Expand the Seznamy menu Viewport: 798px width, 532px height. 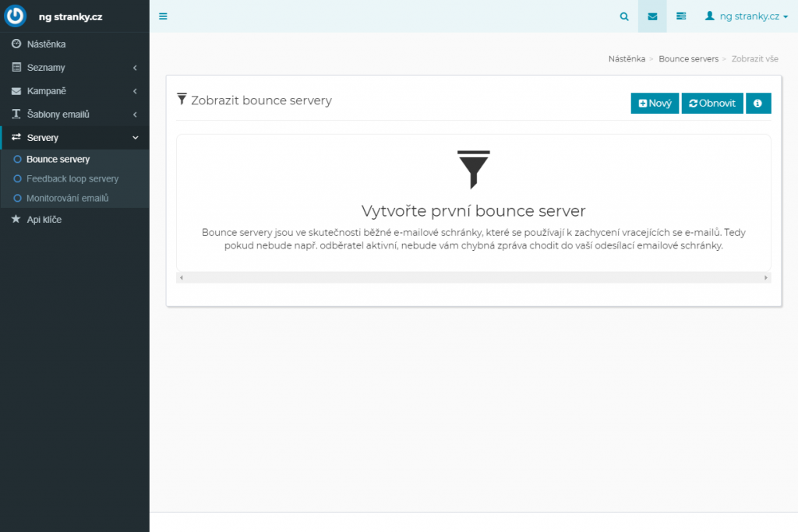point(74,68)
